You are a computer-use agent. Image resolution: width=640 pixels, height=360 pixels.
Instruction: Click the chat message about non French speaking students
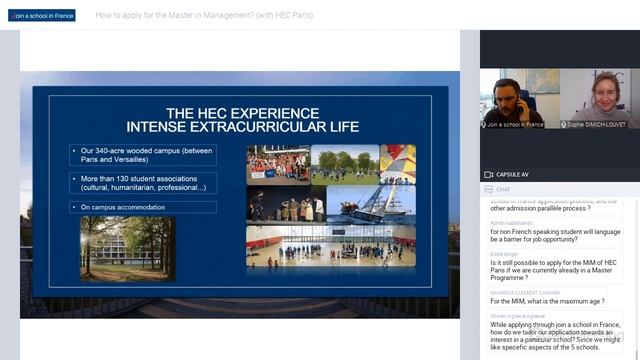(x=555, y=232)
